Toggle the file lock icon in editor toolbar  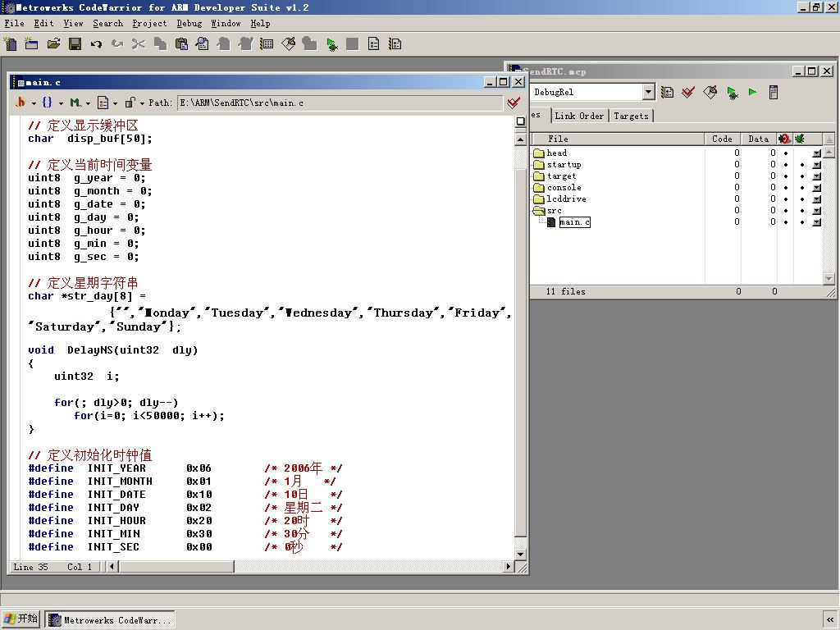pyautogui.click(x=130, y=103)
